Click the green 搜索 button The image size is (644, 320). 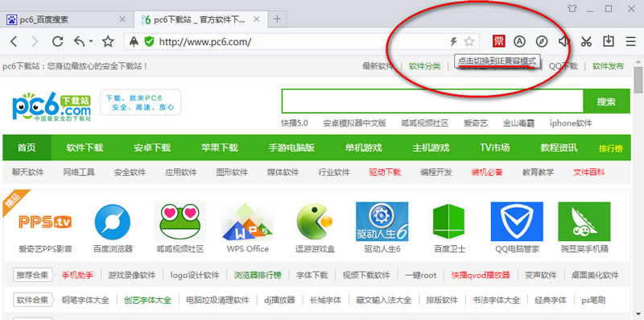[x=607, y=102]
